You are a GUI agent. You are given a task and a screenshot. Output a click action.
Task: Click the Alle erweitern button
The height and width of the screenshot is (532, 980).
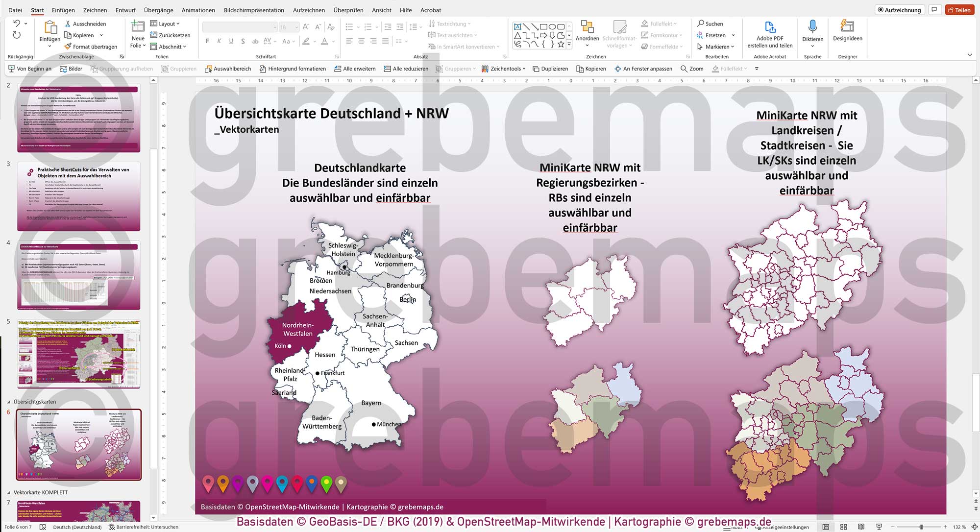coord(355,69)
